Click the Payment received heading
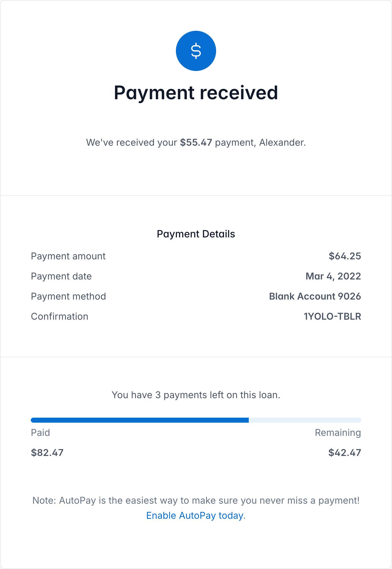Screen dimensions: 392x569 [196, 93]
